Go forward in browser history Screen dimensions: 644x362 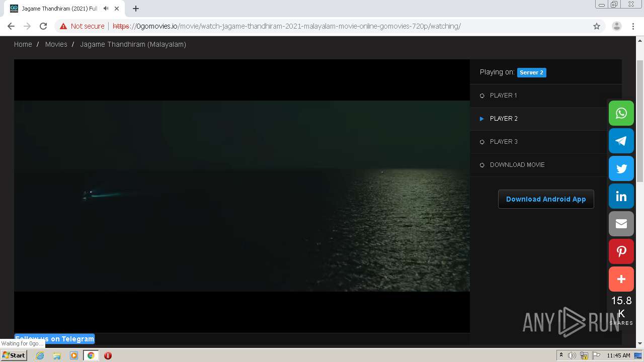coord(27,26)
